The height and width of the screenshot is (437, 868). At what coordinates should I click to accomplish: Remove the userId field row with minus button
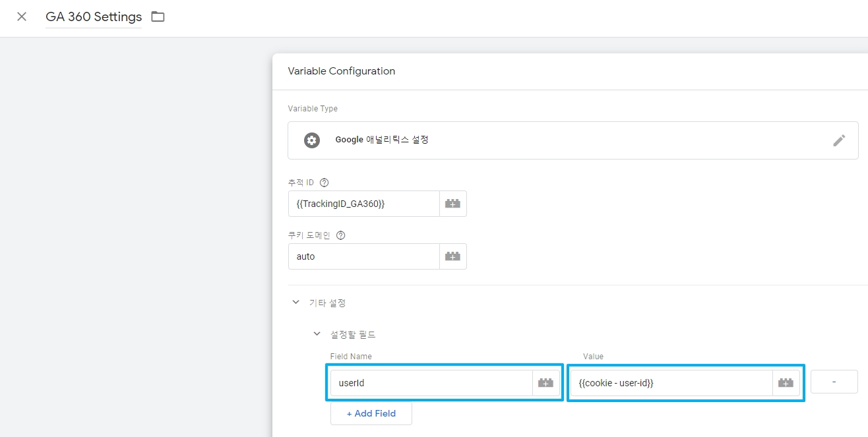click(x=834, y=382)
